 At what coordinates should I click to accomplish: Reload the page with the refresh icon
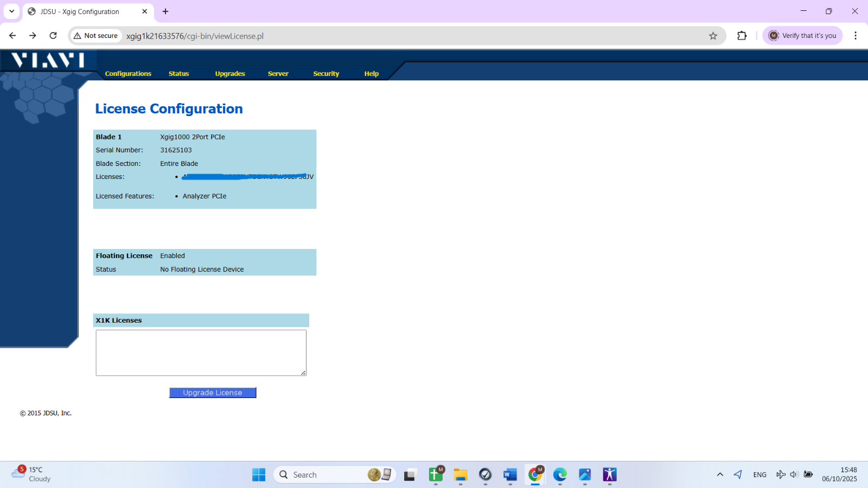(53, 36)
